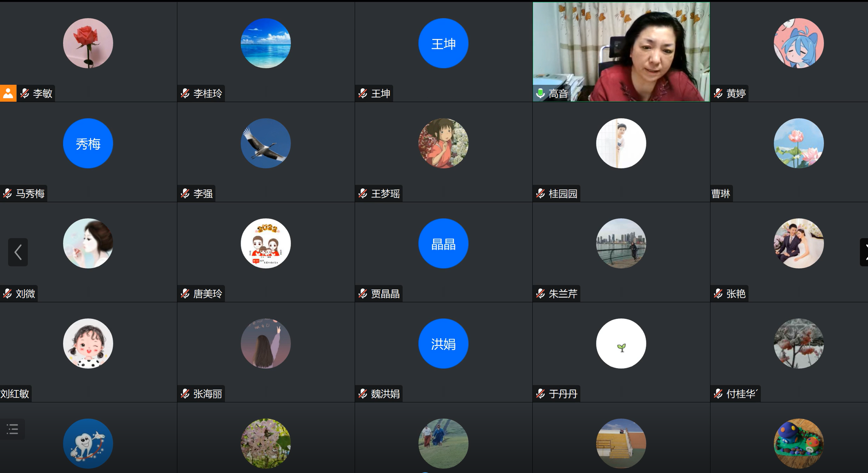Select the red rose avatar of 李敏
Viewport: 868px width, 473px height.
coord(88,43)
